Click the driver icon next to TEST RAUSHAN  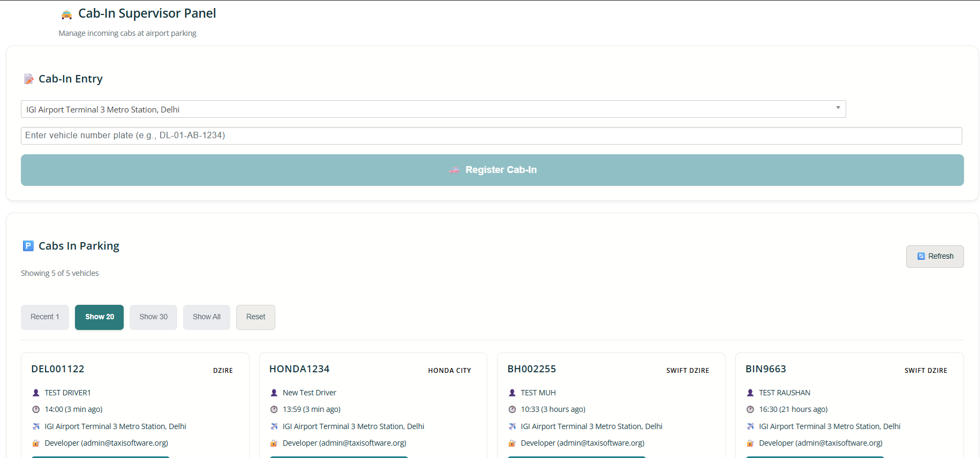tap(750, 393)
